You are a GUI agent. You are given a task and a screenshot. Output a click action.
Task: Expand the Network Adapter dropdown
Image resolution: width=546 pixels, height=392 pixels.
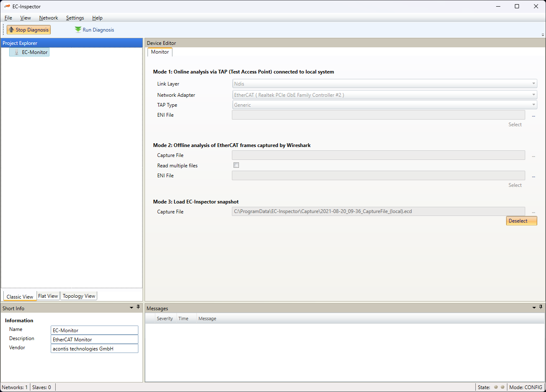[x=534, y=95]
